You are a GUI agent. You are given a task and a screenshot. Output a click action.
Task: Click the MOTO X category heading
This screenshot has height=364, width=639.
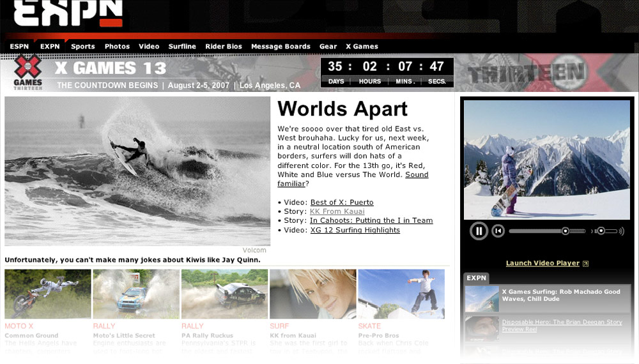coord(19,326)
